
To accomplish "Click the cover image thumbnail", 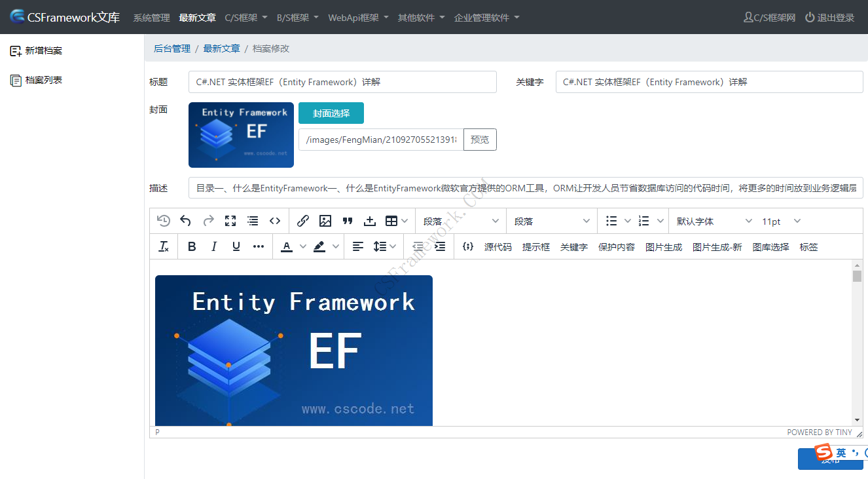I will click(241, 135).
